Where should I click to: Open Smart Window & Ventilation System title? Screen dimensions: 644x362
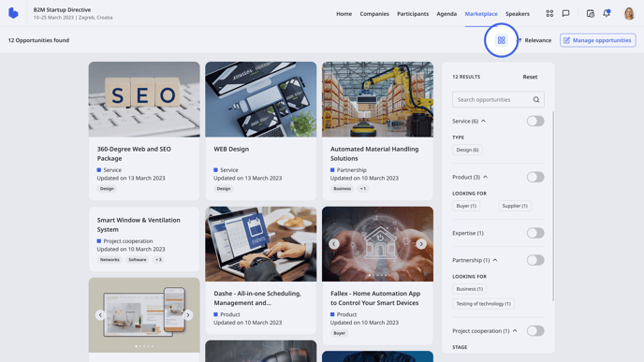pyautogui.click(x=139, y=224)
